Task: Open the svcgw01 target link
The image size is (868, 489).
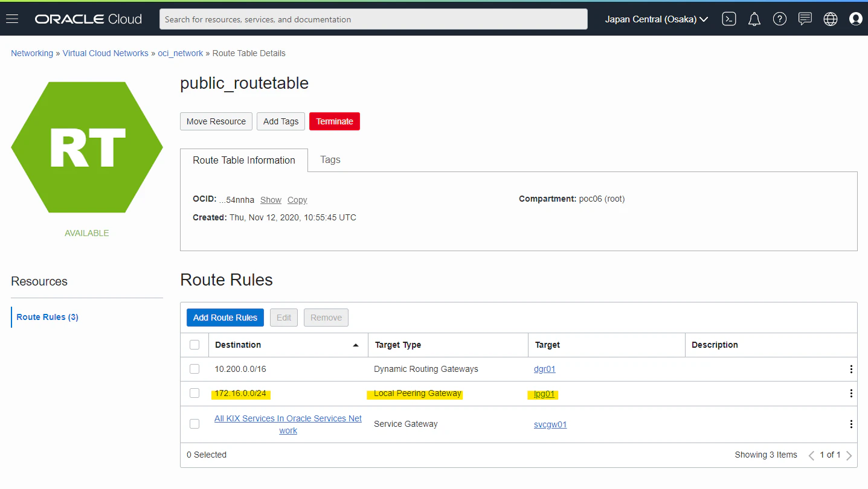Action: pyautogui.click(x=550, y=424)
